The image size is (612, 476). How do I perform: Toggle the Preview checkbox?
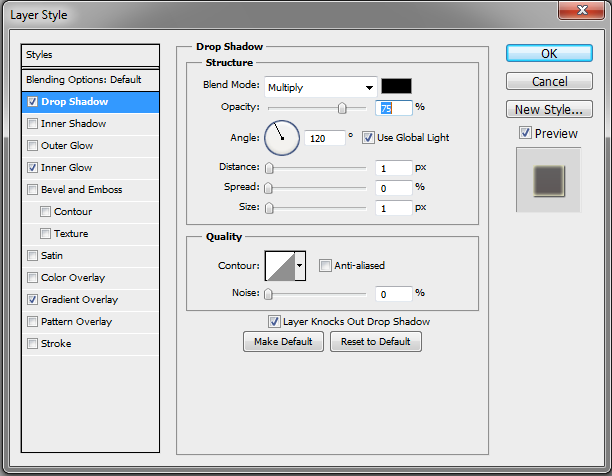click(525, 133)
